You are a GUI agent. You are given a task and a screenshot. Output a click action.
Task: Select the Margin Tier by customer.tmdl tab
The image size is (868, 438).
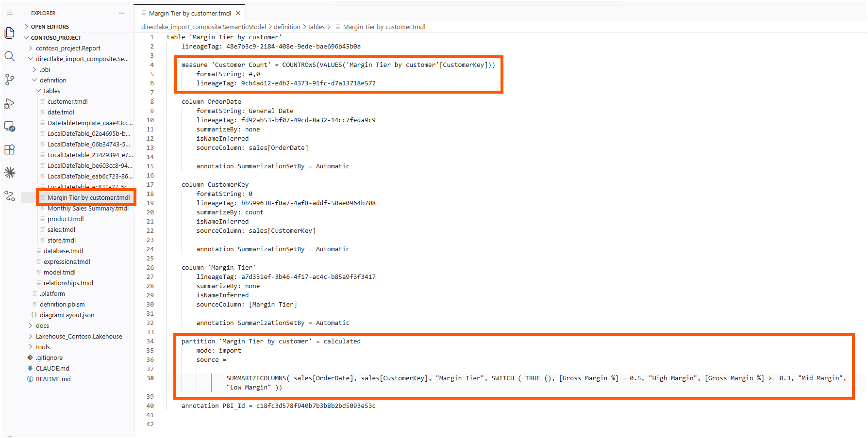coord(190,13)
